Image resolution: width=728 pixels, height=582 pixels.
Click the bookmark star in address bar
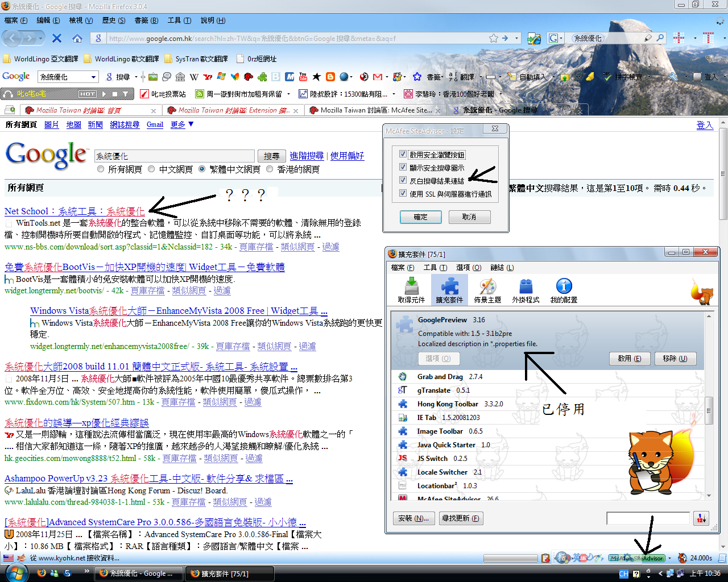pos(493,38)
